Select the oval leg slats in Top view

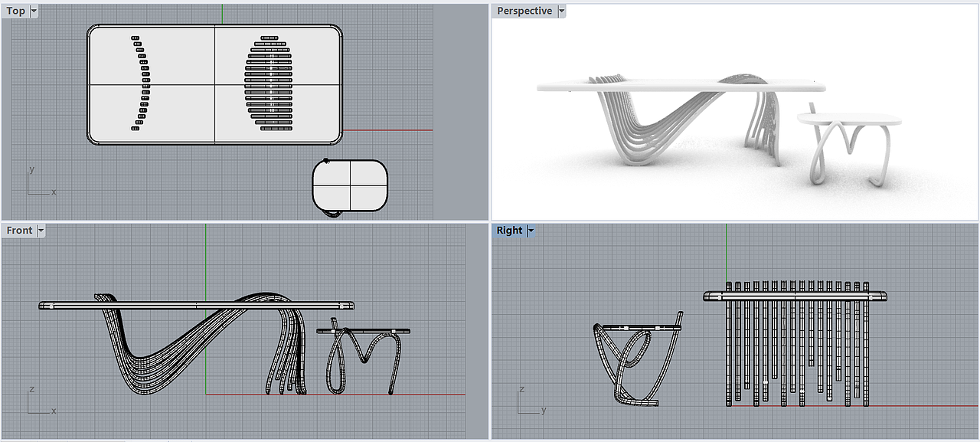point(269,83)
